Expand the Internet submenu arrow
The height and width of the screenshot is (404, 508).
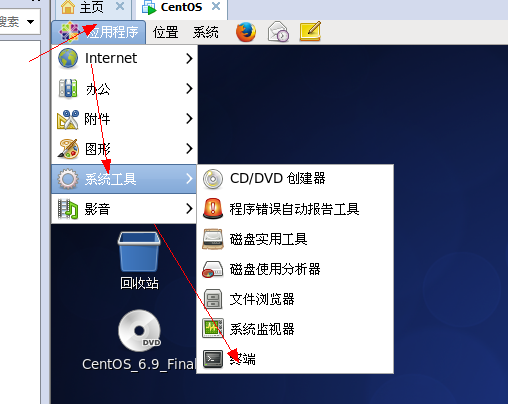[189, 58]
